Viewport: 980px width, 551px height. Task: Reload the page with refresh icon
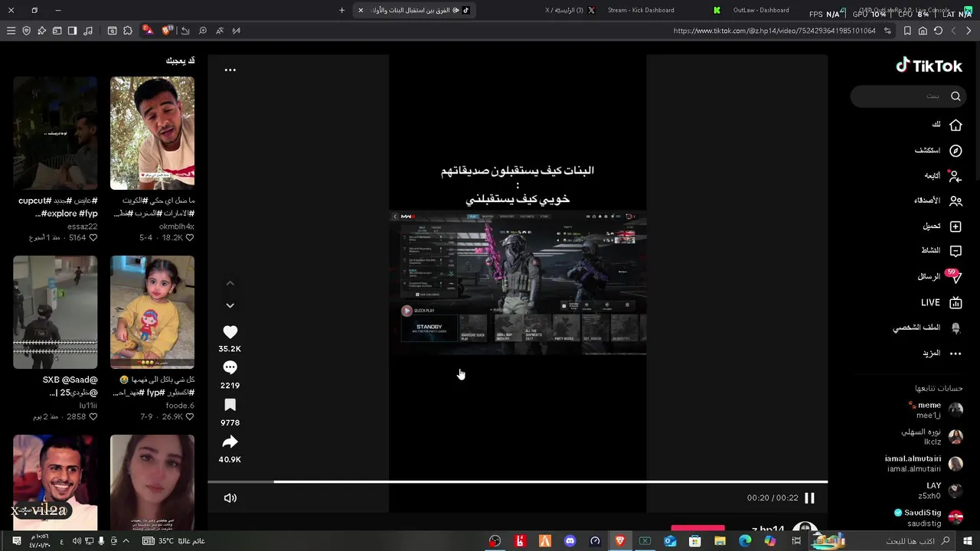pos(938,31)
